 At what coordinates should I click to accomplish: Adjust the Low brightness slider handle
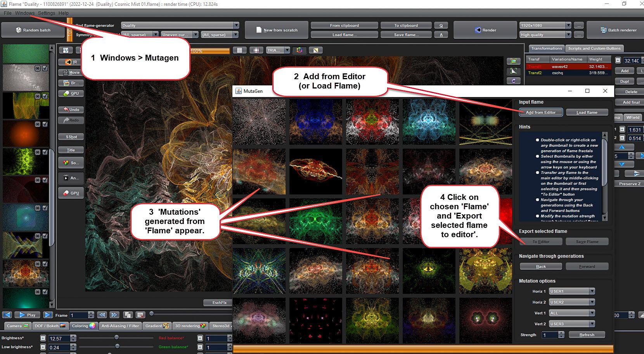(117, 346)
